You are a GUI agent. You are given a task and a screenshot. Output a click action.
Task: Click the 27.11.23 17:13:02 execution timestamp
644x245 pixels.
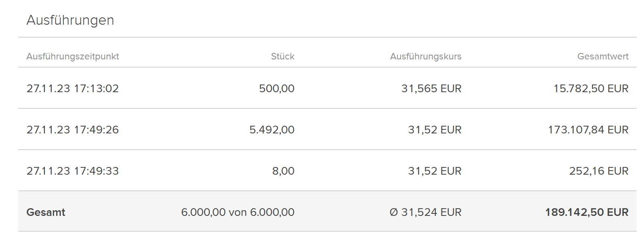pos(73,89)
